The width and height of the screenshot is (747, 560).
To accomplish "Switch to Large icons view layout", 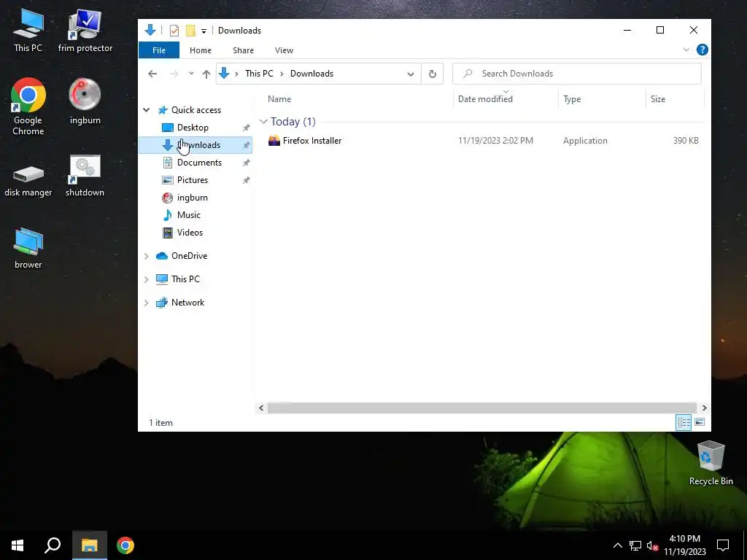I will [x=700, y=422].
